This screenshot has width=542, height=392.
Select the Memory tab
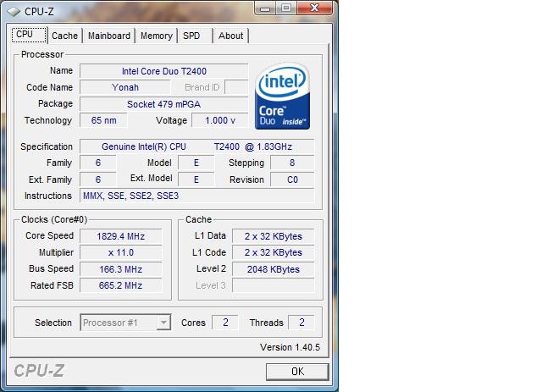click(x=156, y=36)
